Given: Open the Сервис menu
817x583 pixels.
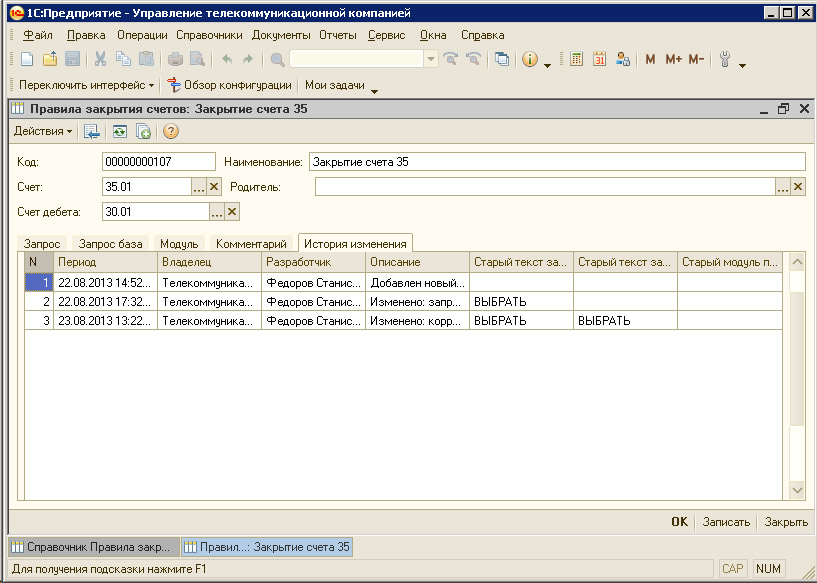Looking at the screenshot, I should pos(386,35).
